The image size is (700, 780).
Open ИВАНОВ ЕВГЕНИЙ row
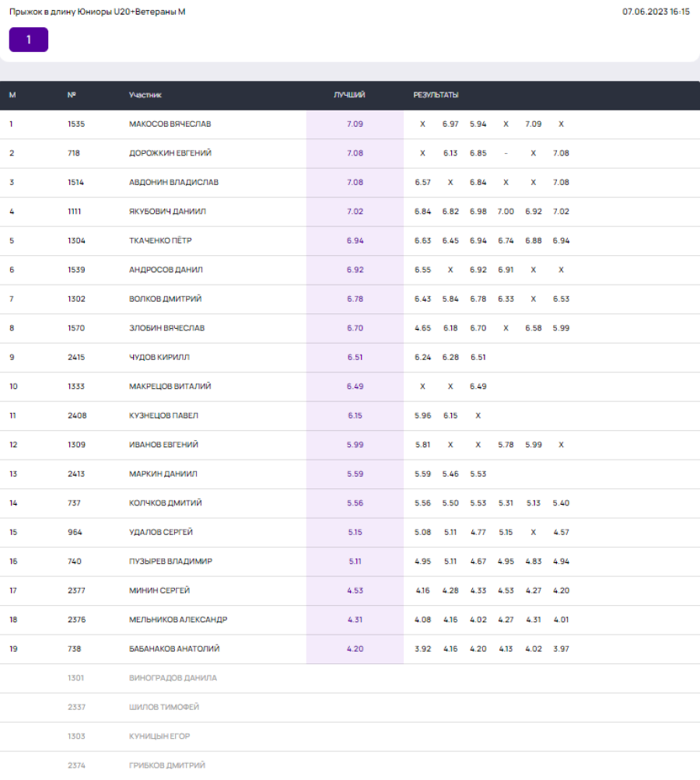tap(163, 445)
